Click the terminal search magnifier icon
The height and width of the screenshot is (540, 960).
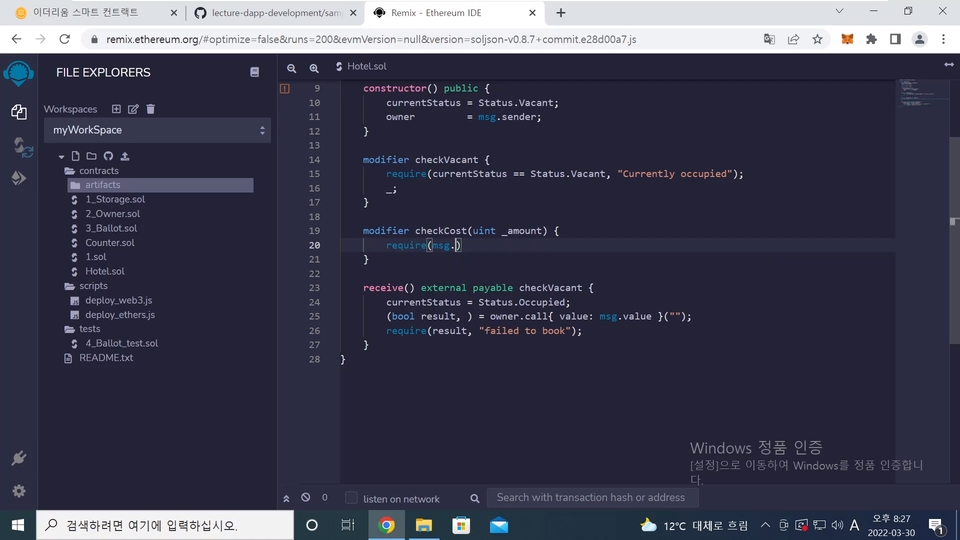474,498
